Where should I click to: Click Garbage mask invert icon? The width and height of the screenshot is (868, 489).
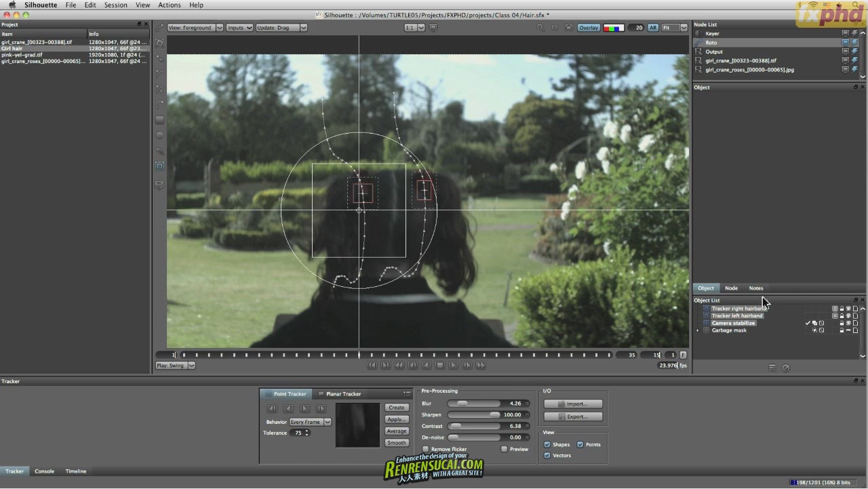click(821, 330)
